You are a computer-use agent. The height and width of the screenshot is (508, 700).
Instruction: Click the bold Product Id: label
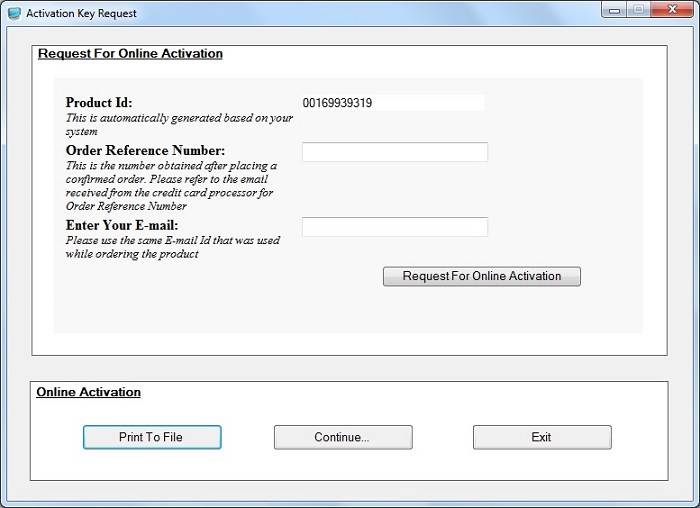(x=99, y=102)
